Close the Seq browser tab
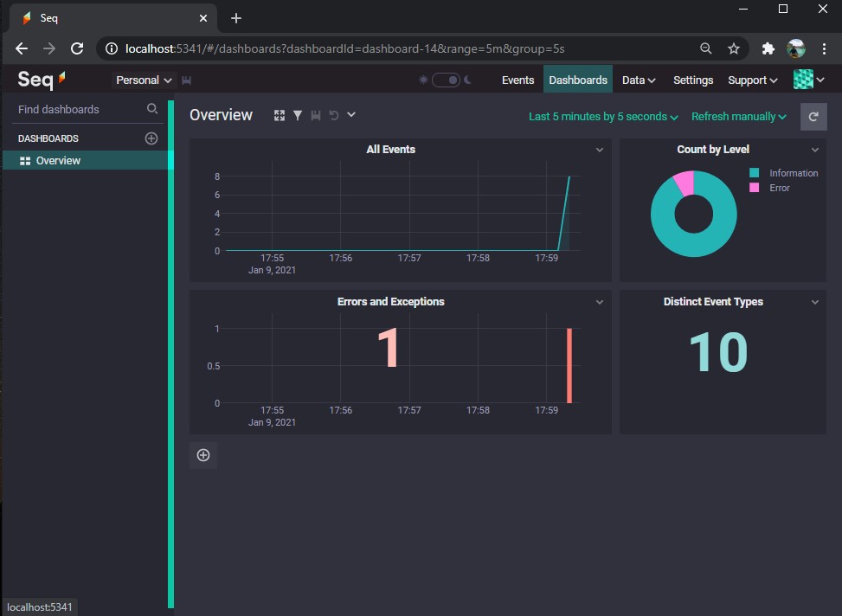 coord(203,18)
